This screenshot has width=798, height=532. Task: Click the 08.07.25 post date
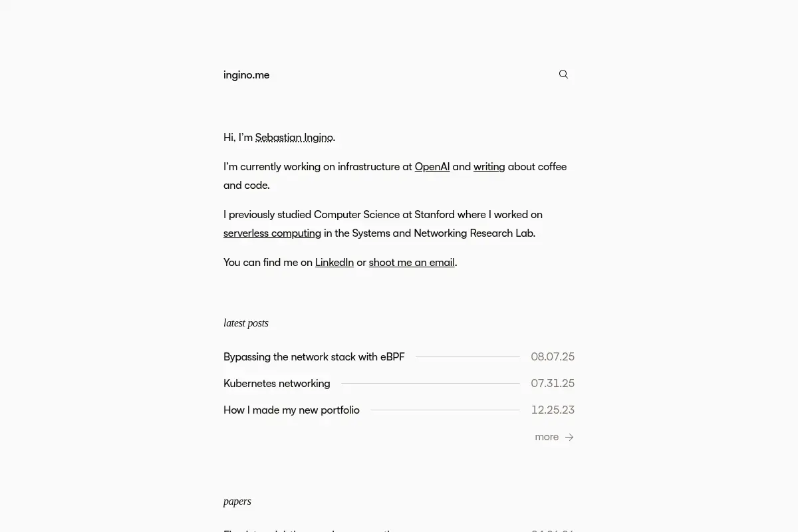(553, 356)
